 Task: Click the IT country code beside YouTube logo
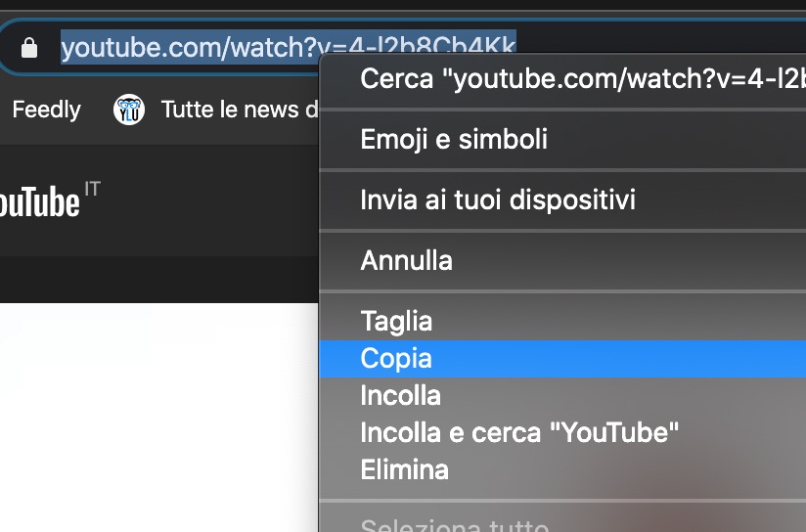click(93, 188)
